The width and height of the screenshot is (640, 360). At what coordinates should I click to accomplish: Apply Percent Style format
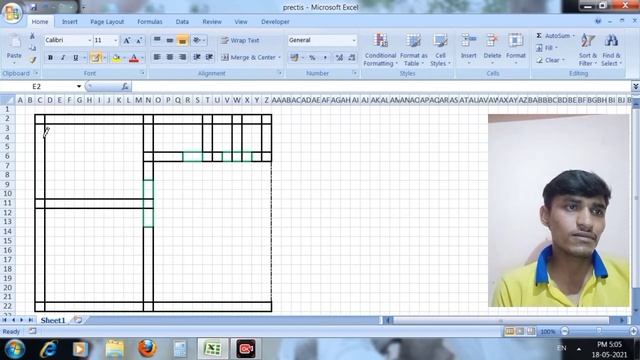click(x=312, y=58)
